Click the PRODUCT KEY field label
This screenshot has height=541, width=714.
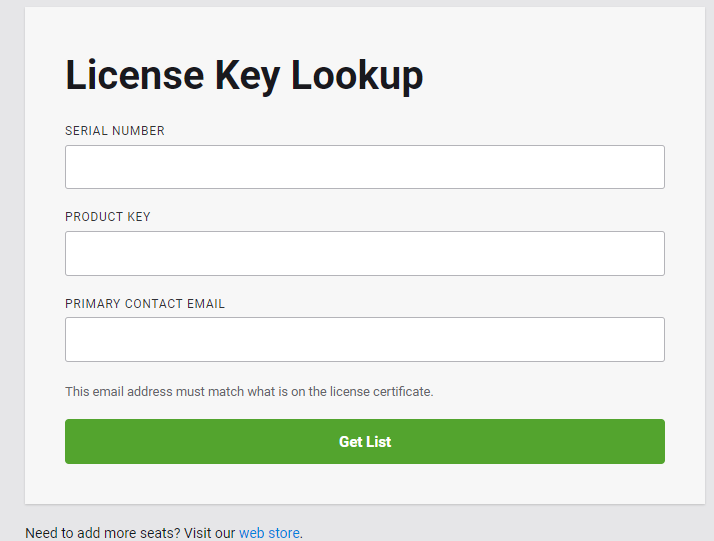pyautogui.click(x=107, y=217)
